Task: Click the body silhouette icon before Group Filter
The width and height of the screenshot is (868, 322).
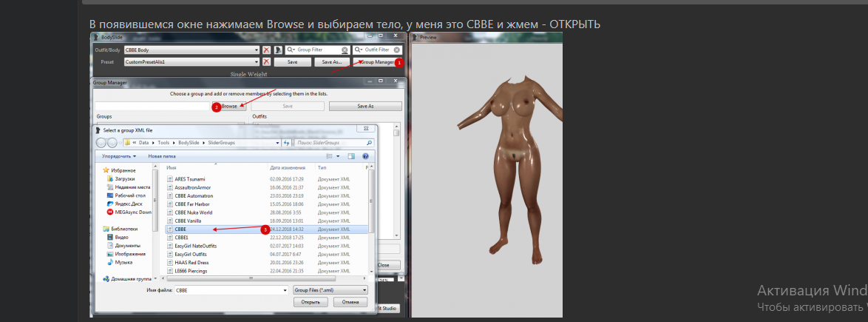Action: [279, 50]
